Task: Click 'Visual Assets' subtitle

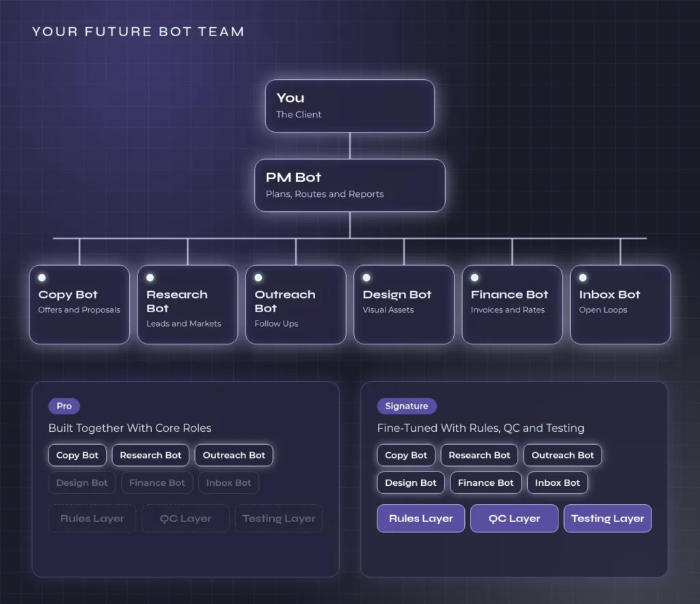Action: point(388,310)
